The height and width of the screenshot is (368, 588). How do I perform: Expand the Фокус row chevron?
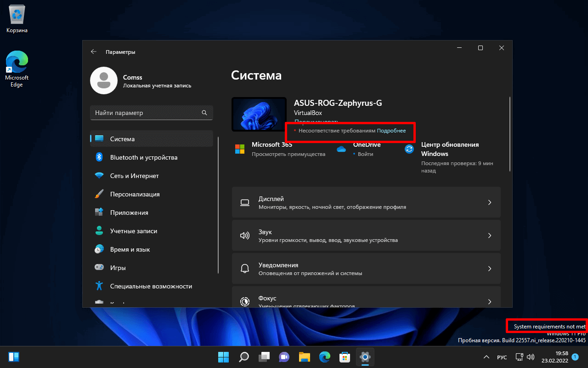point(490,302)
